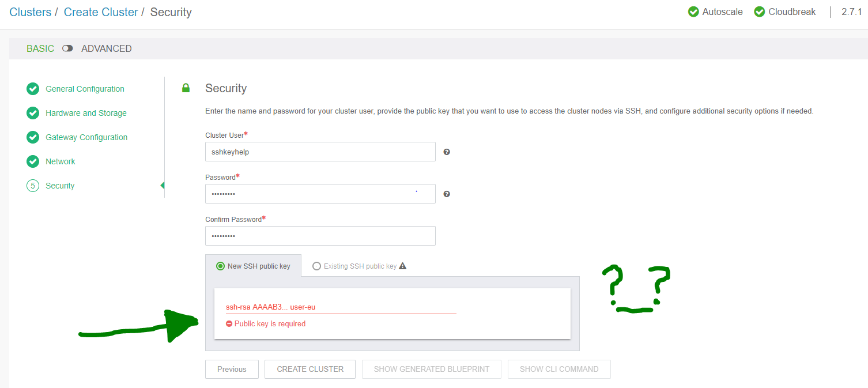Select the New SSH public key radio button
This screenshot has height=388, width=868.
(220, 266)
